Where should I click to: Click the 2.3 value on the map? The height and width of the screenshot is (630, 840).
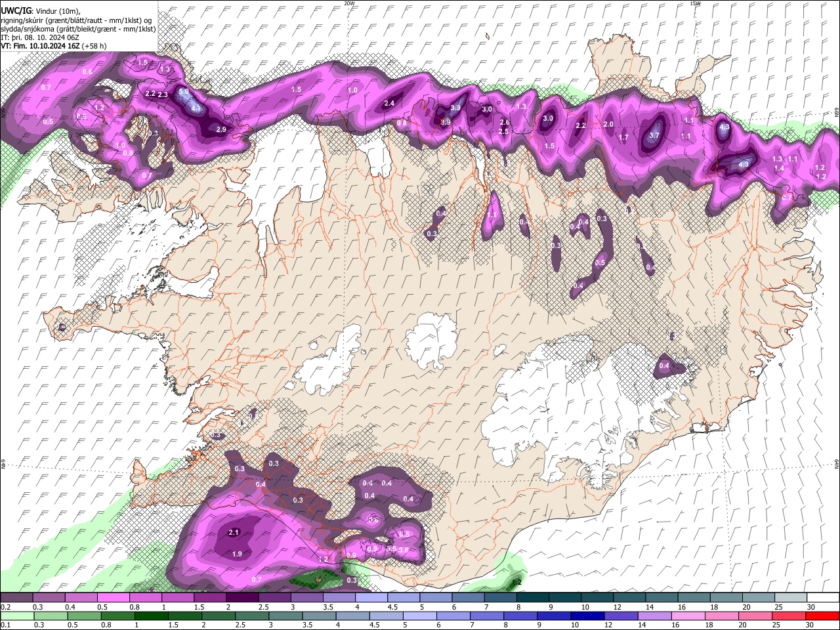(x=163, y=95)
